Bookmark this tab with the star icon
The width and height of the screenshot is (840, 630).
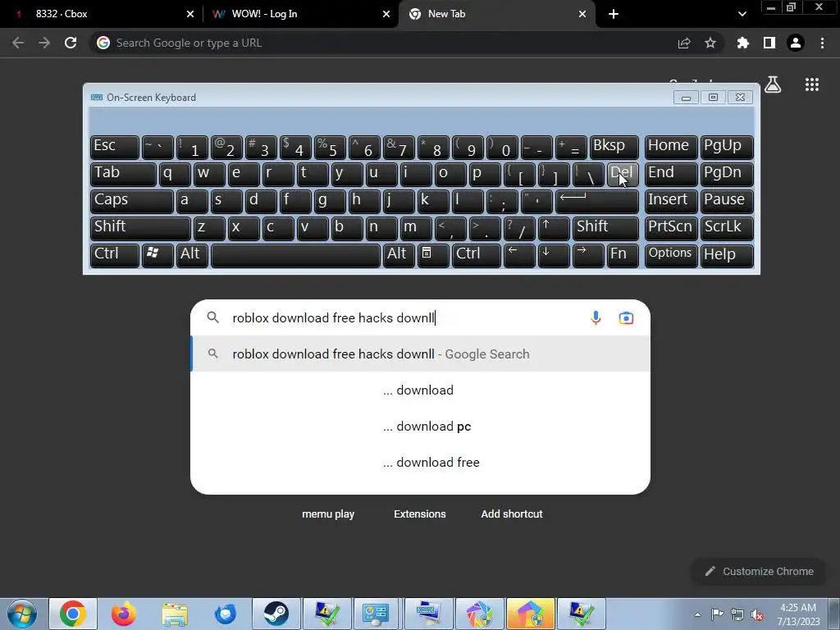click(x=710, y=43)
